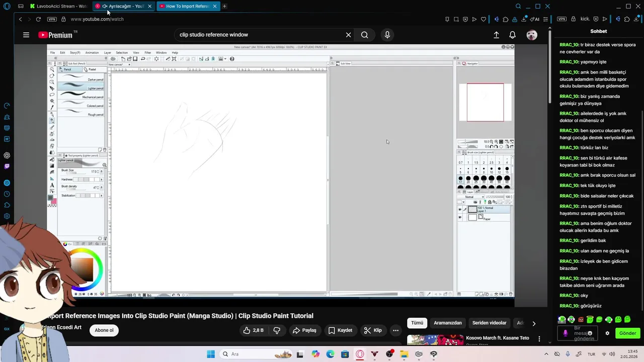Screen dimensions: 644x362
Task: Reload the page in the browser toolbar
Action: pyautogui.click(x=38, y=19)
